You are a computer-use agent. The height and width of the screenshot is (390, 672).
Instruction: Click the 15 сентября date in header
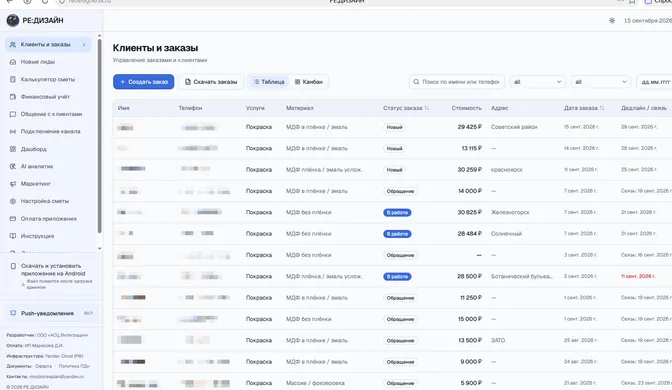[648, 21]
